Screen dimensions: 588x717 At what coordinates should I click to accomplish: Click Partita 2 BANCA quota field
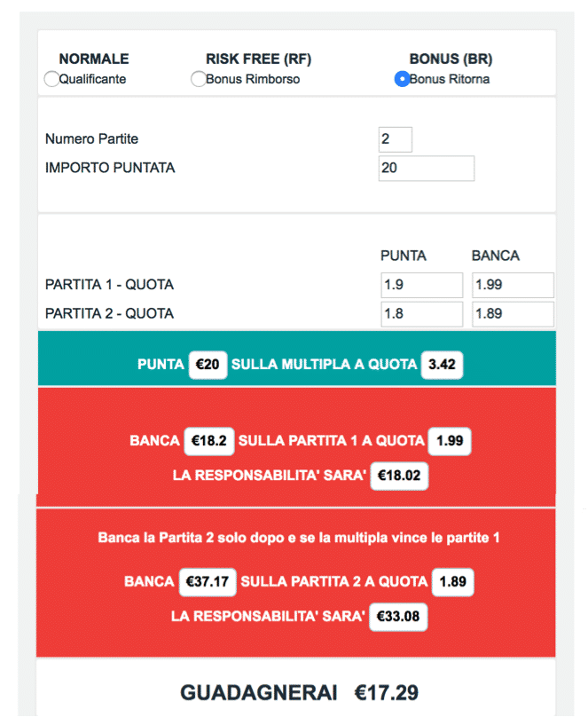coord(513,314)
